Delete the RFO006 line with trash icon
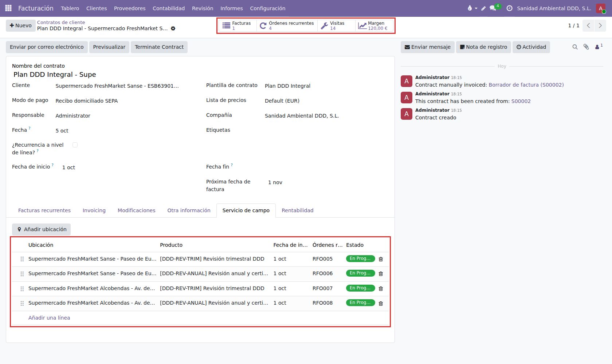This screenshot has width=612, height=364. click(x=381, y=274)
